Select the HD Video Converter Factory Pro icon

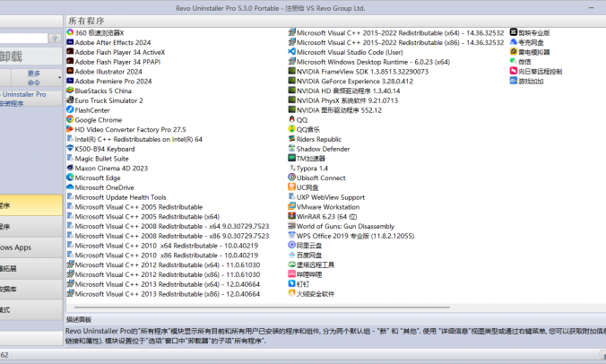[x=70, y=129]
